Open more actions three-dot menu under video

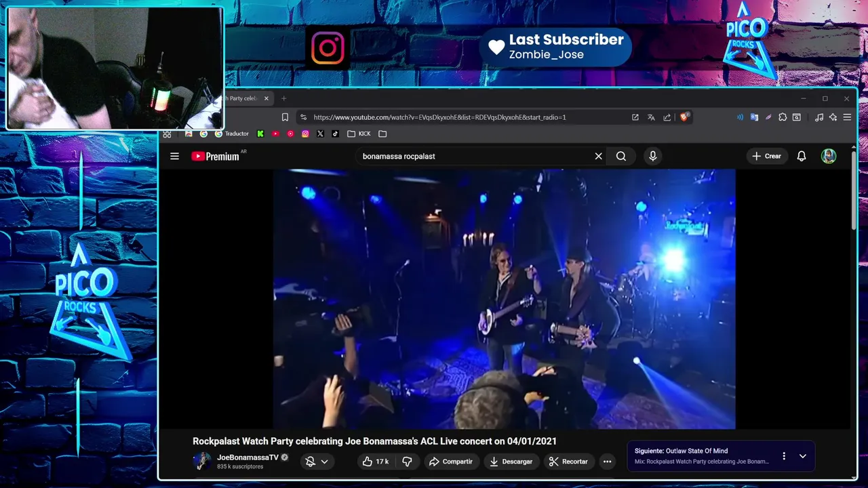[608, 462]
